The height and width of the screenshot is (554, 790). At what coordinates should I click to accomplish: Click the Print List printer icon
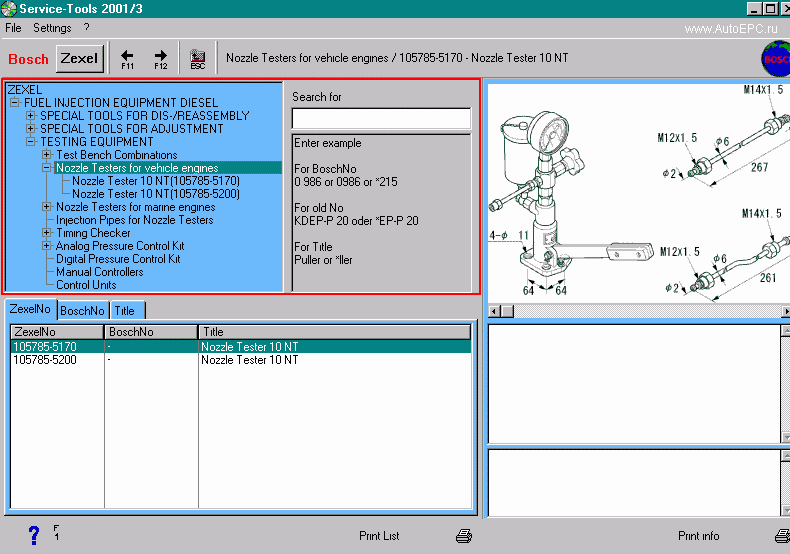tap(464, 536)
